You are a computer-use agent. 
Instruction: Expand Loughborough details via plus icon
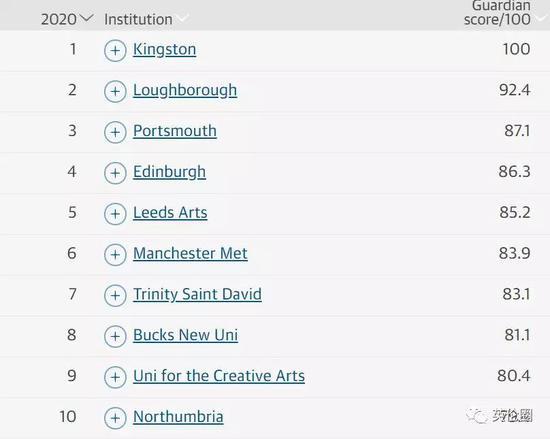[x=115, y=91]
